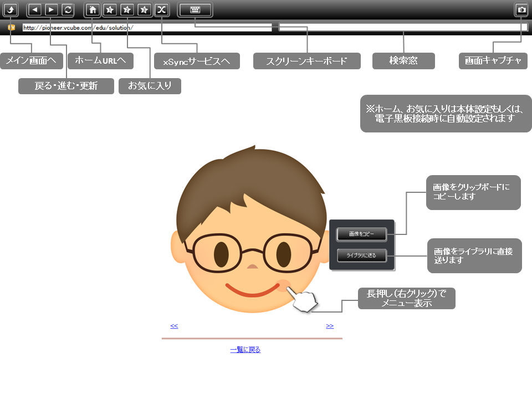Follow the >> next link
Viewport: 532px width, 399px height.
click(330, 326)
